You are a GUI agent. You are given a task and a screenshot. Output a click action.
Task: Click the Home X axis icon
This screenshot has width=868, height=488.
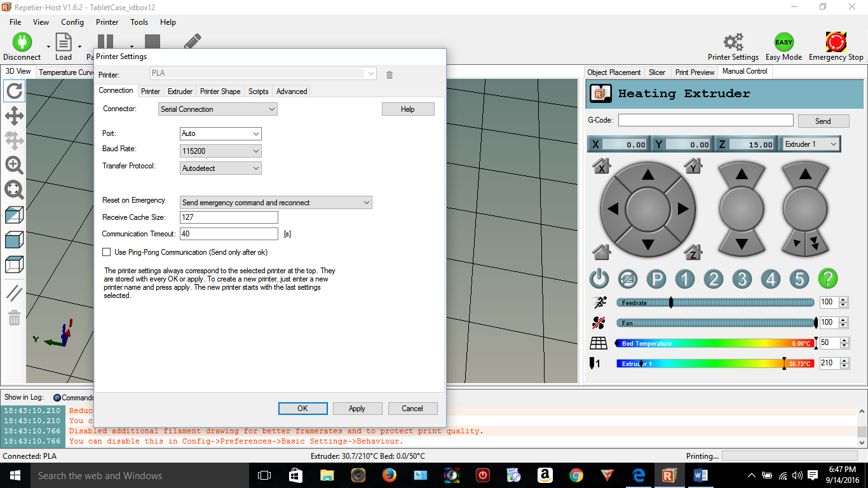(601, 166)
